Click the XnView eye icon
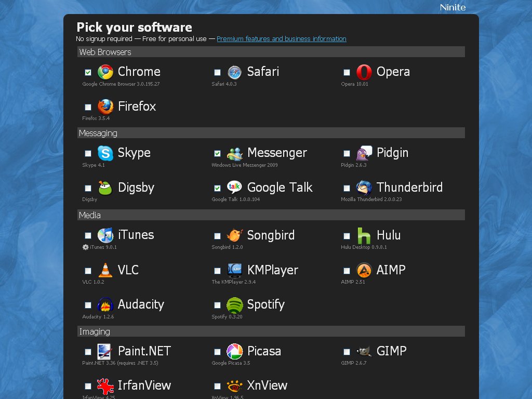 tap(234, 386)
